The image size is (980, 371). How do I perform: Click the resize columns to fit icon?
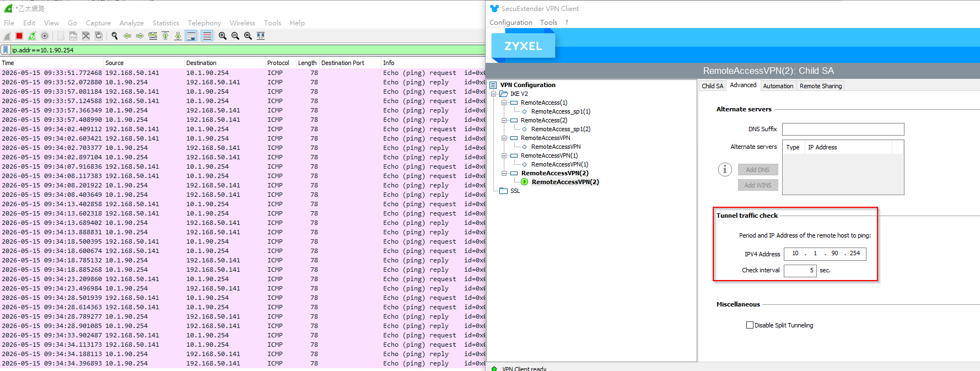click(x=261, y=36)
